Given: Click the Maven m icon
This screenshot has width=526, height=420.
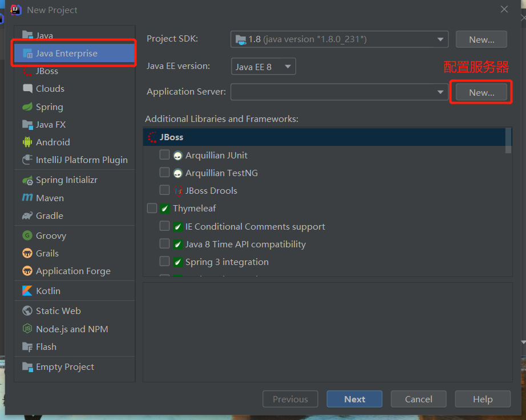Looking at the screenshot, I should point(27,197).
